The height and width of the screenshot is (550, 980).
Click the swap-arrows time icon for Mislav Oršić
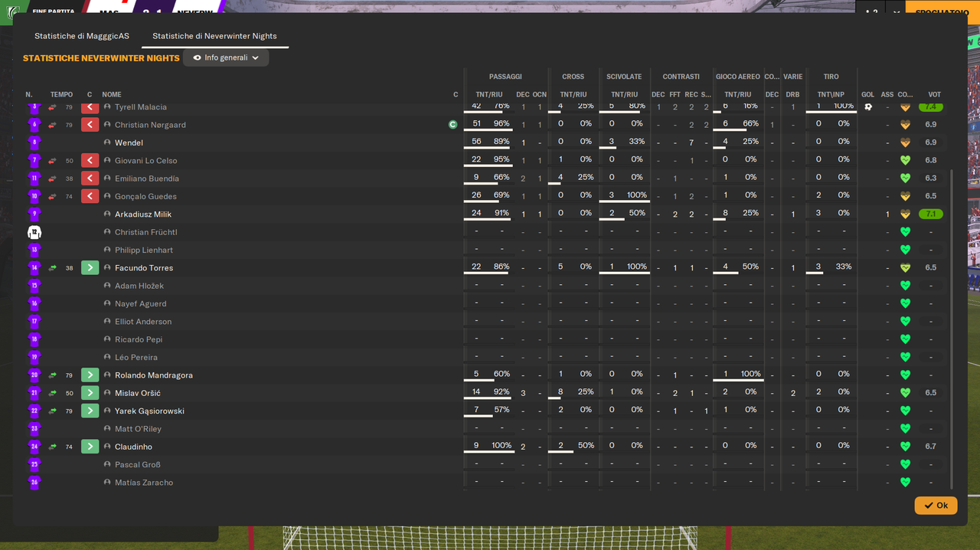53,393
